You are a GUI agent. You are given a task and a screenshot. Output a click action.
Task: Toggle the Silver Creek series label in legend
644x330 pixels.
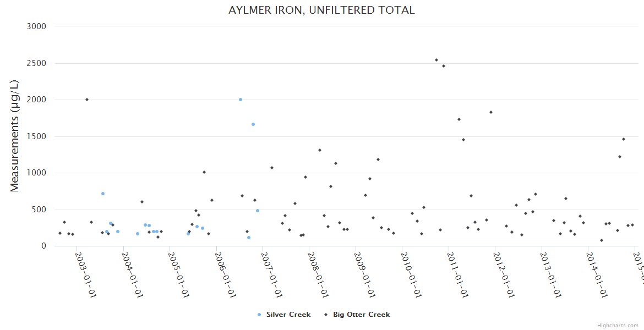click(x=288, y=315)
